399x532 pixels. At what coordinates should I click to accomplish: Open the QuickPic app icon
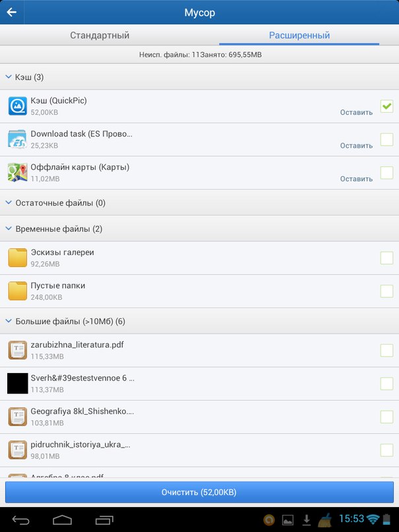[17, 106]
